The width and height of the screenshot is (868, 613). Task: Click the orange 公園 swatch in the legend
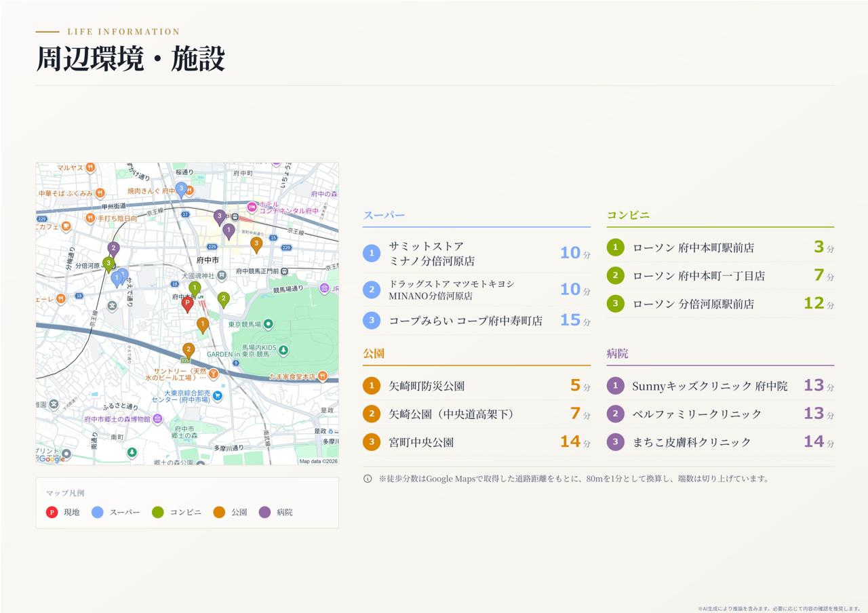point(219,512)
